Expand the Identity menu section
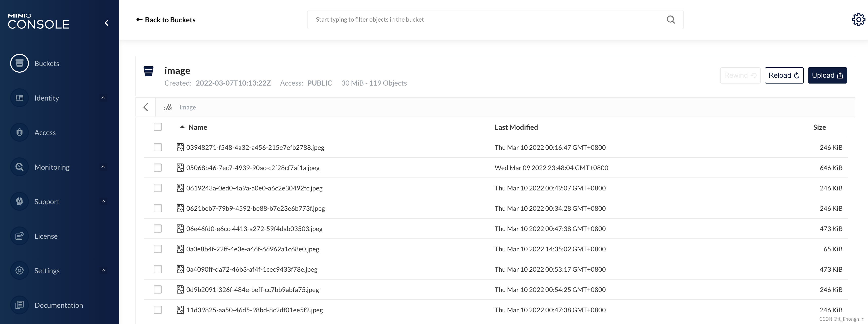This screenshot has width=868, height=324. pyautogui.click(x=103, y=98)
